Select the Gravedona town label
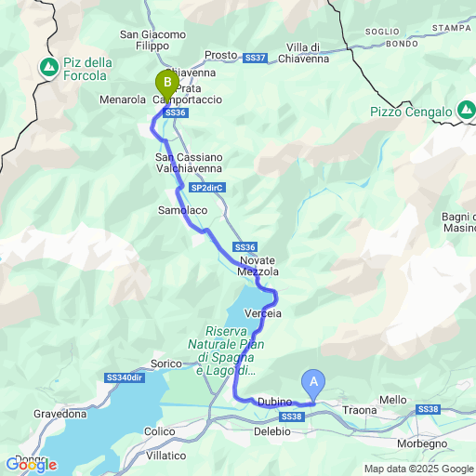The height and width of the screenshot is (476, 476). click(60, 414)
